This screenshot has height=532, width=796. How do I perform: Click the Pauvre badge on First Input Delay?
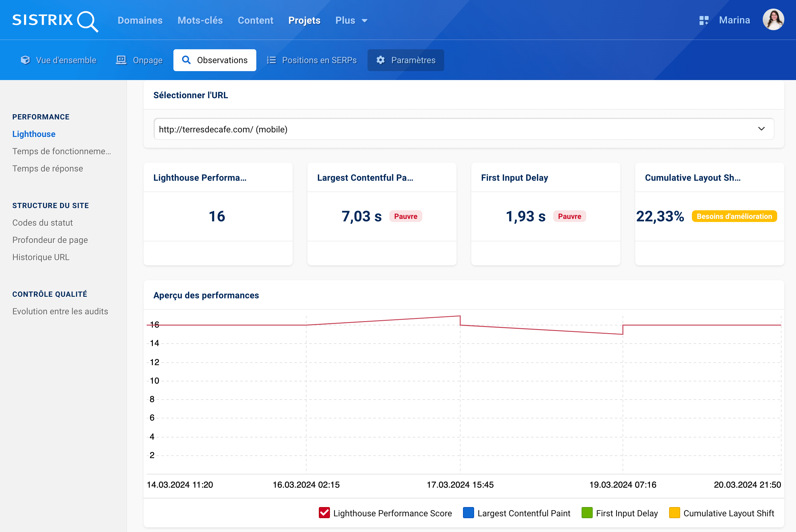point(569,216)
